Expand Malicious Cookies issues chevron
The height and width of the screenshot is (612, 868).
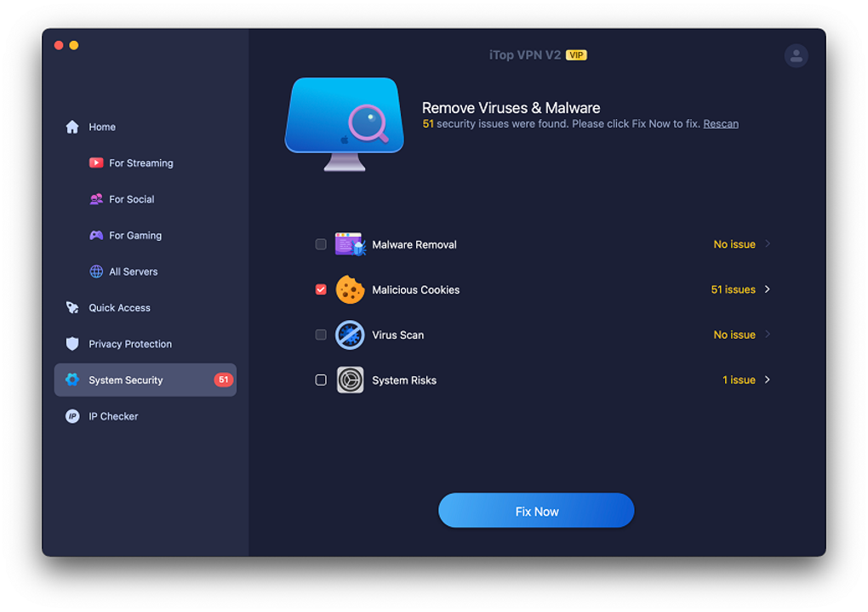point(767,289)
